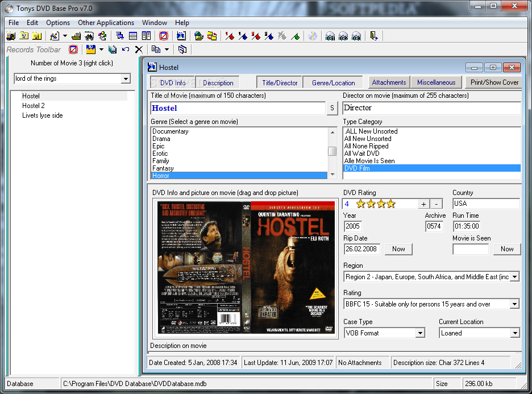This screenshot has width=532, height=394.
Task: Open the Options menu
Action: (58, 23)
